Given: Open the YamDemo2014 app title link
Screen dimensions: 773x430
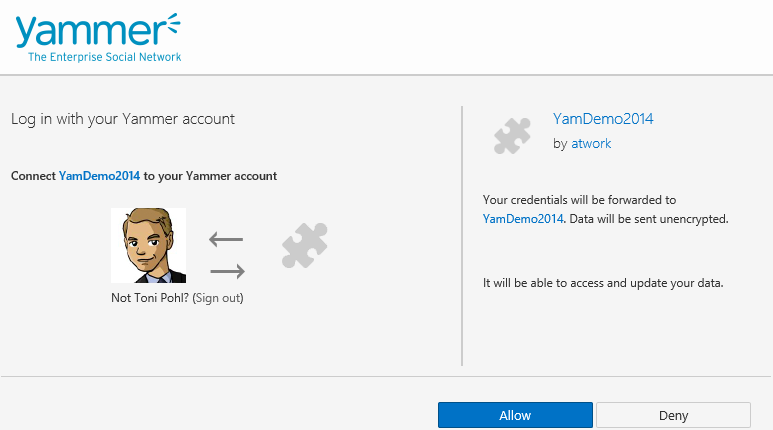Looking at the screenshot, I should [602, 119].
